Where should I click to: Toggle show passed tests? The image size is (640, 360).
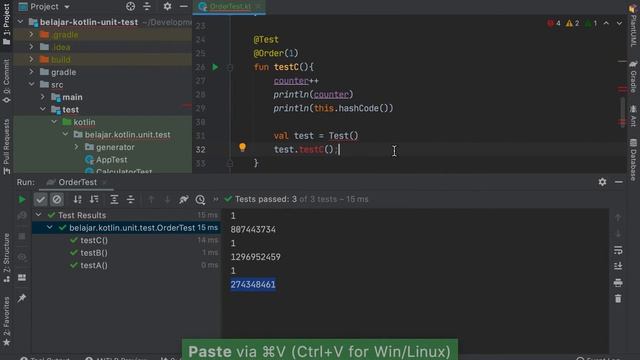(x=40, y=200)
